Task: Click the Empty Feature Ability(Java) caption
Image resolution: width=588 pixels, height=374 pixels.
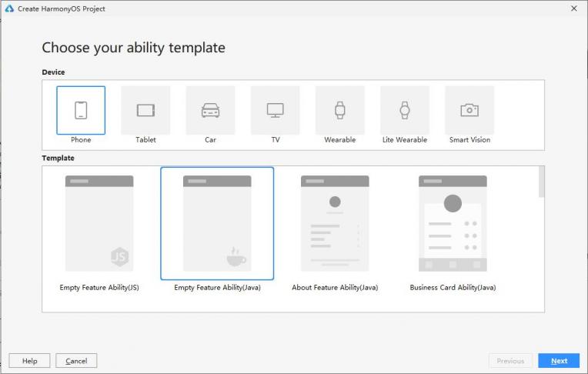Action: pos(217,287)
